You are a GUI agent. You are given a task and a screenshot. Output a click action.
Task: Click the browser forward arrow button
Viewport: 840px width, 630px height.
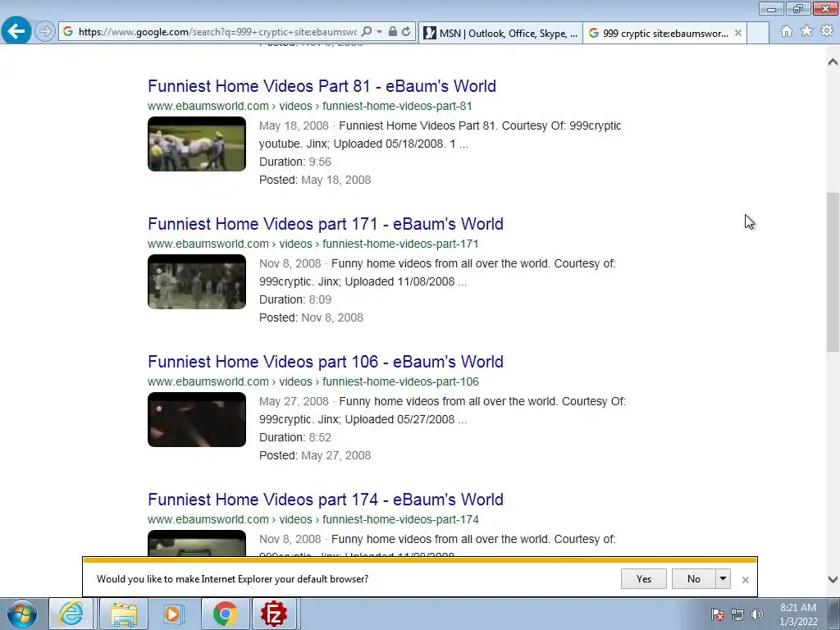(45, 32)
